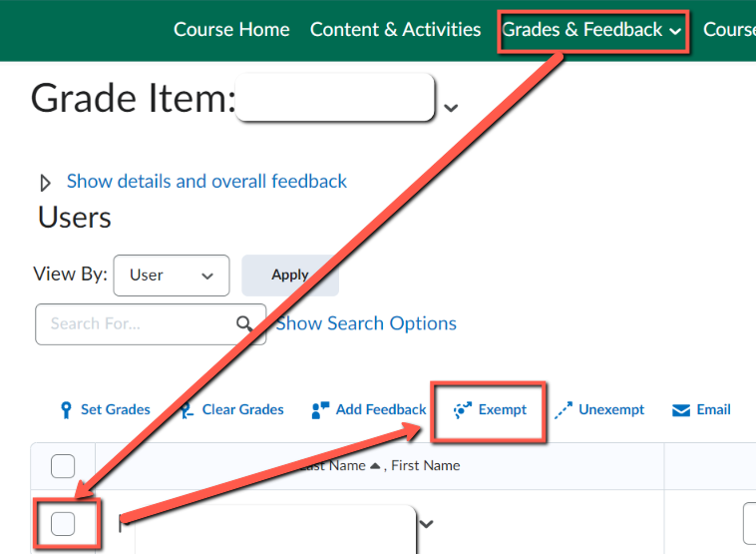Click the Unexempt icon
The image size is (756, 554).
(564, 409)
